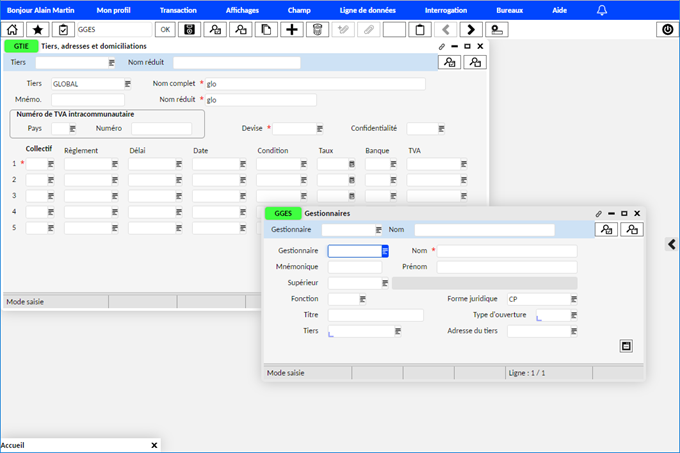The width and height of the screenshot is (680, 453).
Task: Click pin icon of GTIE window
Action: point(442,46)
